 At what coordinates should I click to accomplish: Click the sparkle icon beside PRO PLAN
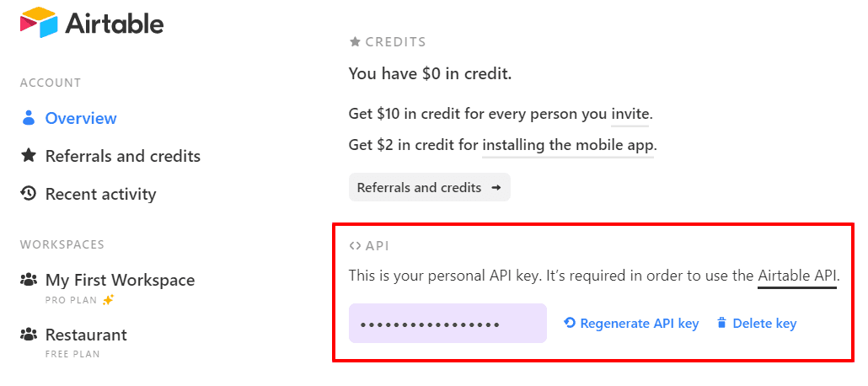(x=109, y=300)
